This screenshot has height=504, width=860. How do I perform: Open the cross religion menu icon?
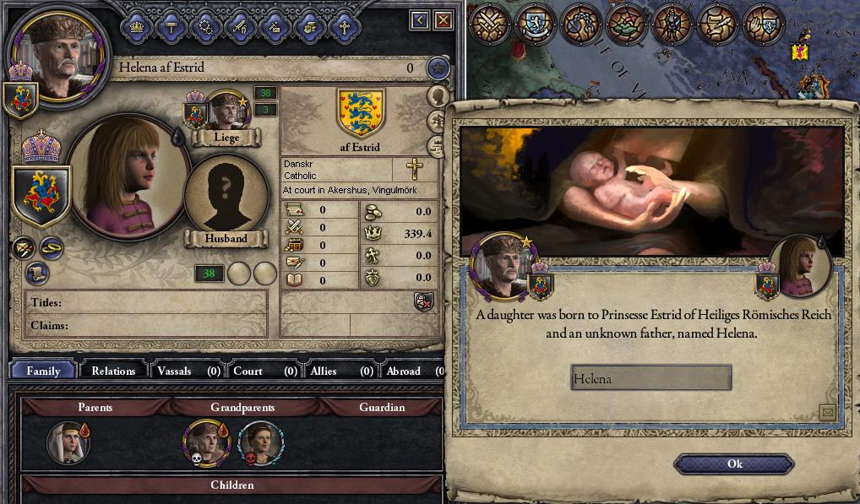[x=344, y=27]
